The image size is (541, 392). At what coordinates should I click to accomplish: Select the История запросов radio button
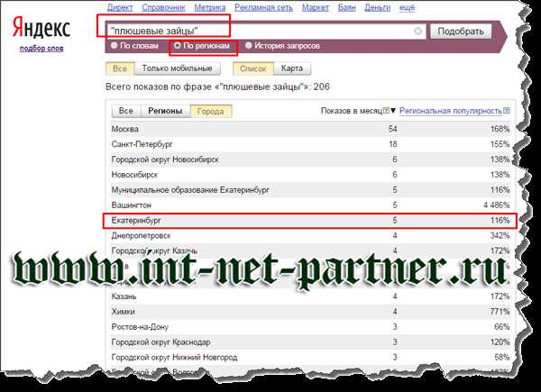pos(249,46)
